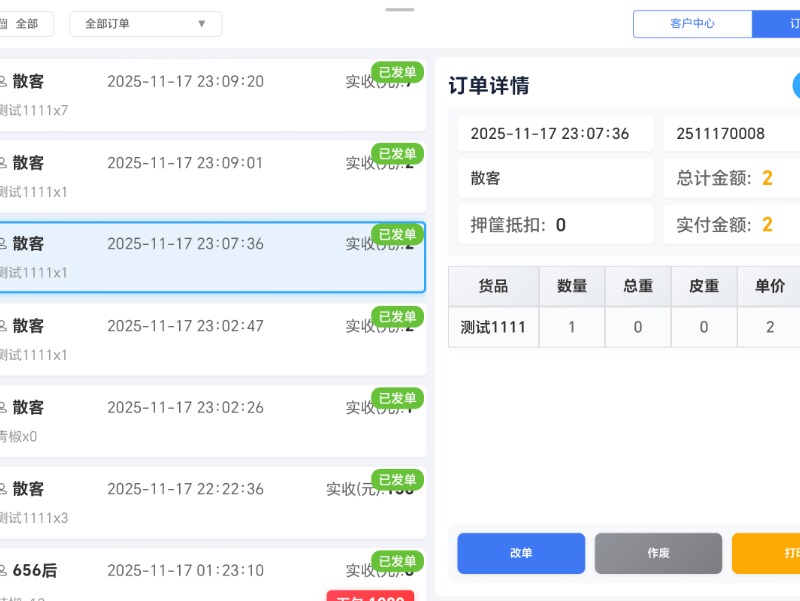Select the 测试1111 row in the goods table

492,327
